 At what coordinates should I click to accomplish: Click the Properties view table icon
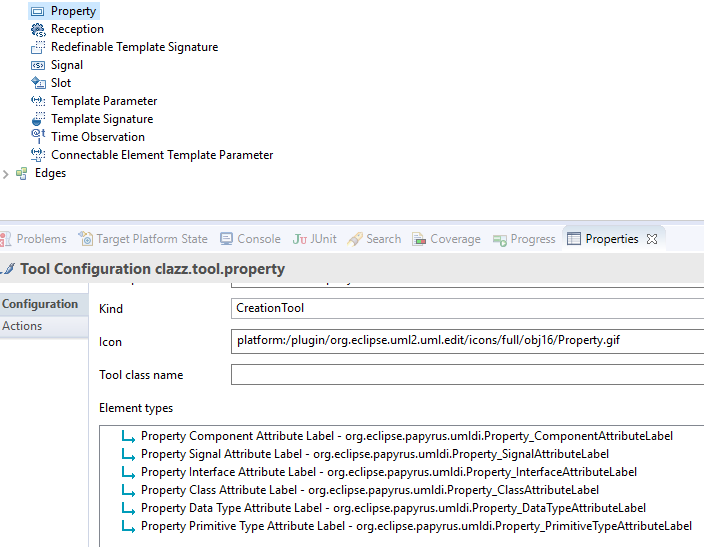(574, 238)
